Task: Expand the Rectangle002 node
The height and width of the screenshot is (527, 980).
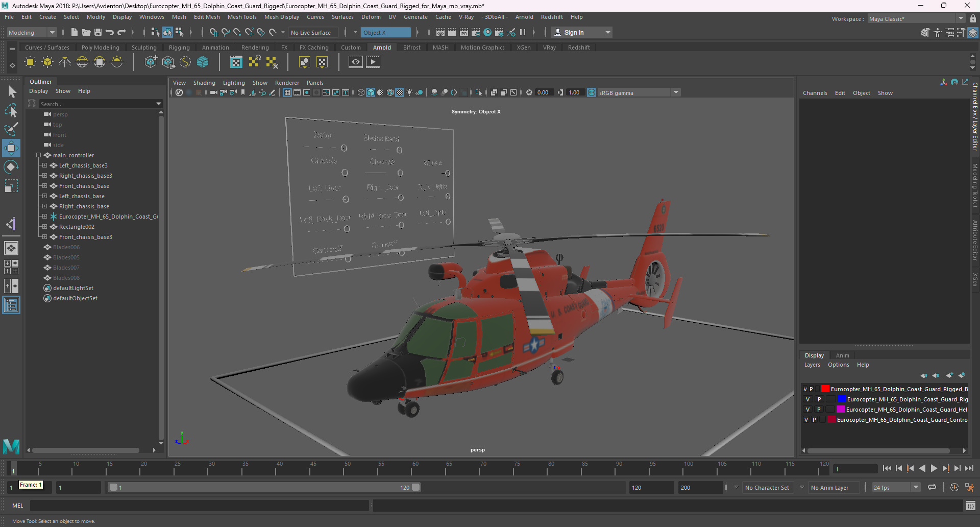Action: pos(44,227)
